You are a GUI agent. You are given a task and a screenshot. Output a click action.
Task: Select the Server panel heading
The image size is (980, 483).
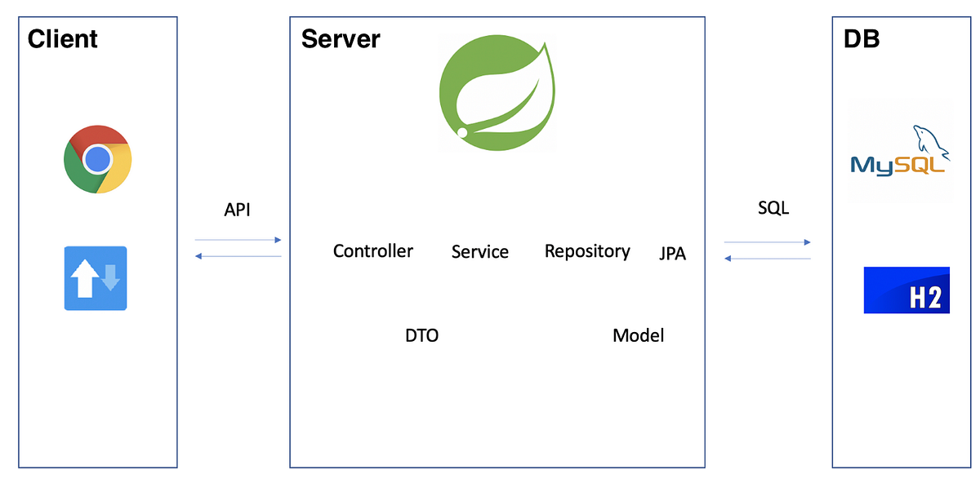[341, 38]
